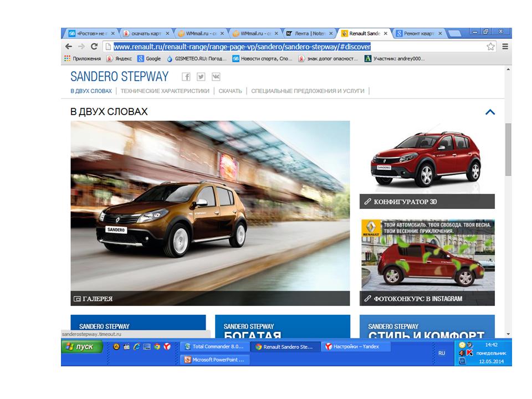532x399 pixels.
Task: Click Show Desktop quick launch icon
Action: (x=147, y=346)
